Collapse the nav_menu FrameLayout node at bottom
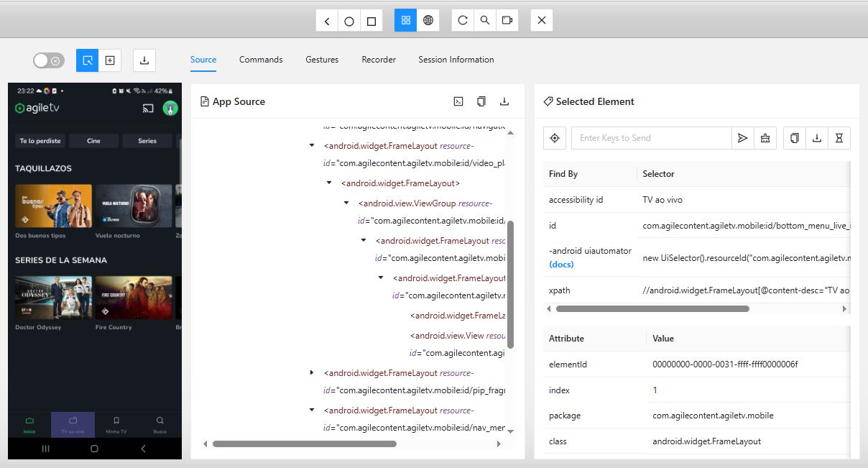Screen dimensions: 868x468 point(312,410)
